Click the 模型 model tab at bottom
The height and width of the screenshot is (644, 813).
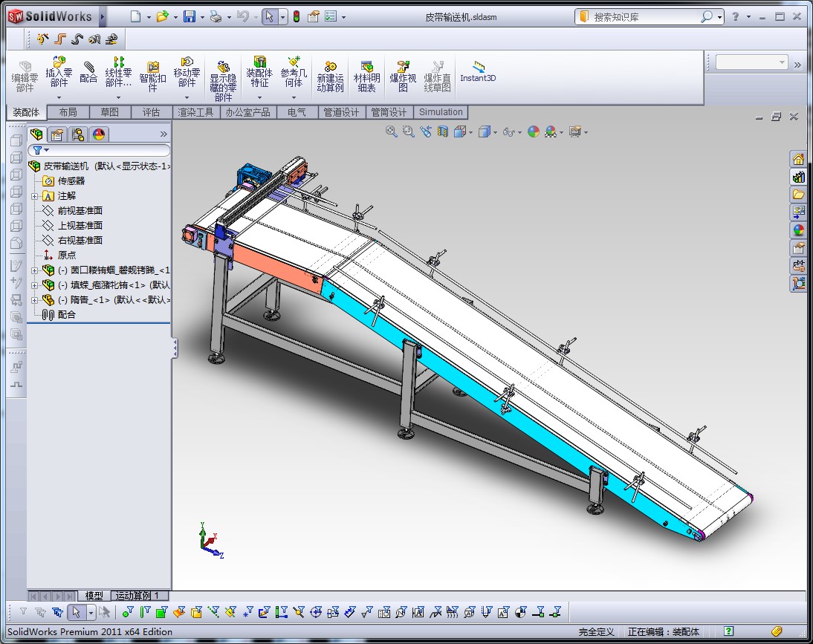click(x=94, y=596)
